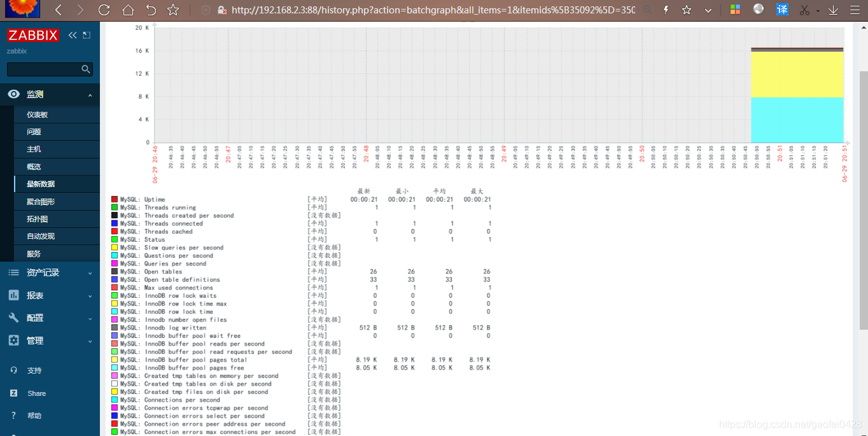Viewport: 868px width, 436px height.
Task: Click the globe icon in browser toolbar
Action: point(758,9)
